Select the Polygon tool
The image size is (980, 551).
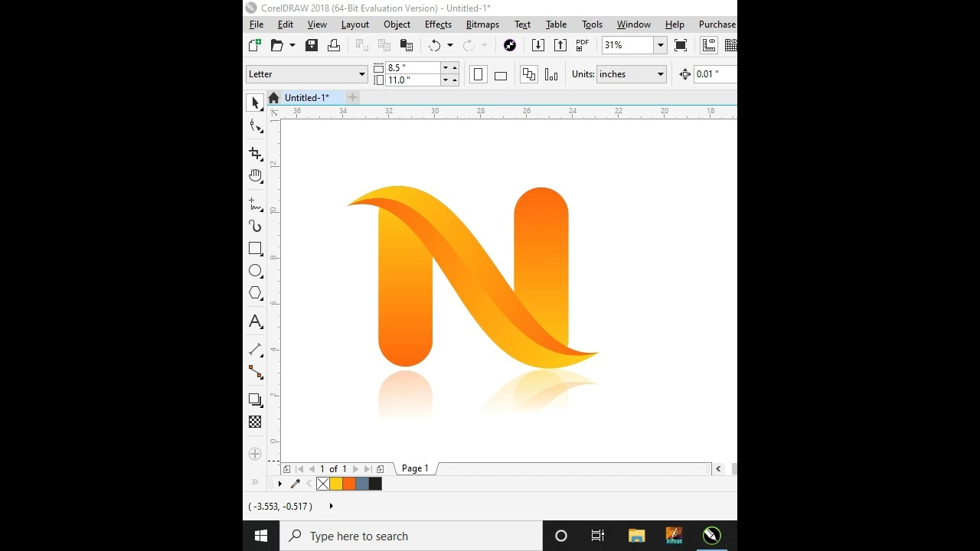(256, 293)
